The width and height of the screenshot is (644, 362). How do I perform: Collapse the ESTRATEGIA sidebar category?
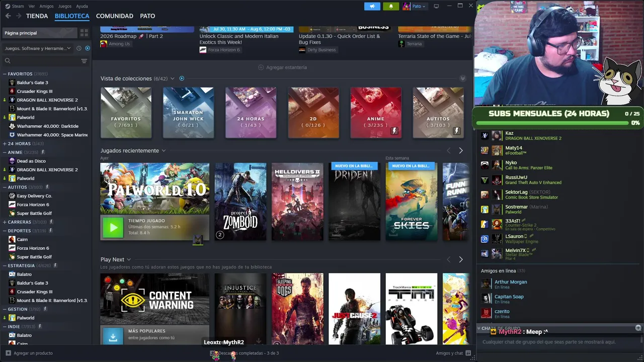pyautogui.click(x=5, y=265)
